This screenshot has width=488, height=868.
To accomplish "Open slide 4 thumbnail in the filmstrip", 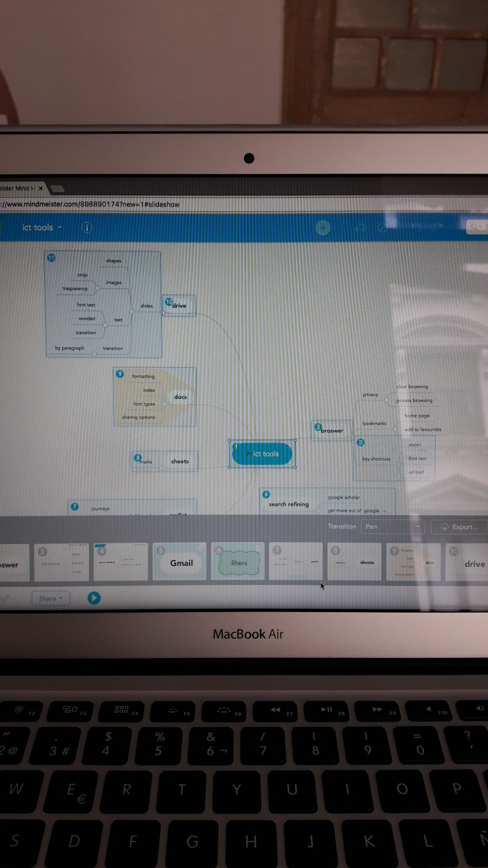I will (x=121, y=562).
